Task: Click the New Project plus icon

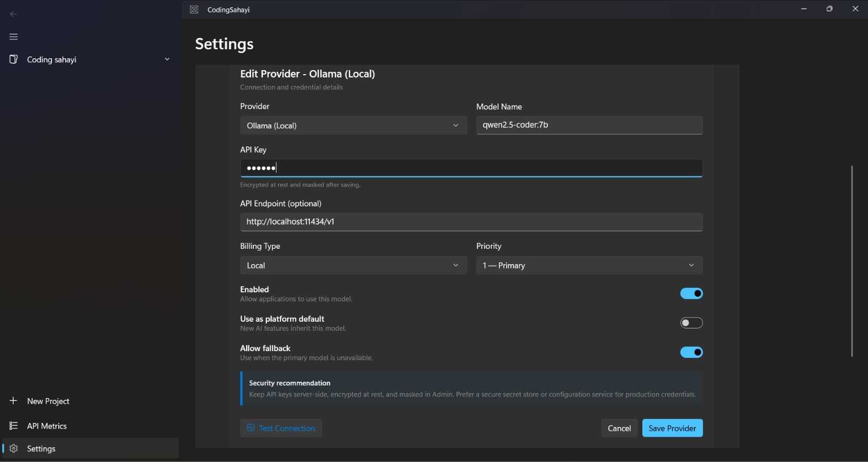Action: [14, 401]
